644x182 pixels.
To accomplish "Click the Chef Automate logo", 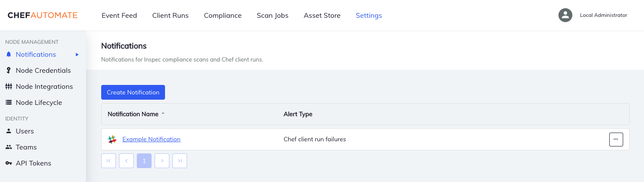I will (43, 16).
